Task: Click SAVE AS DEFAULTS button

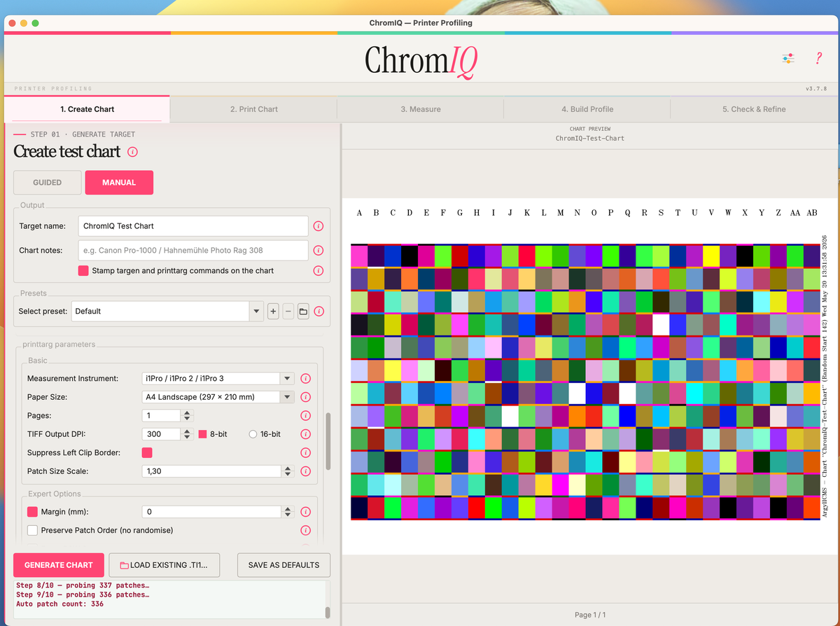Action: (283, 565)
